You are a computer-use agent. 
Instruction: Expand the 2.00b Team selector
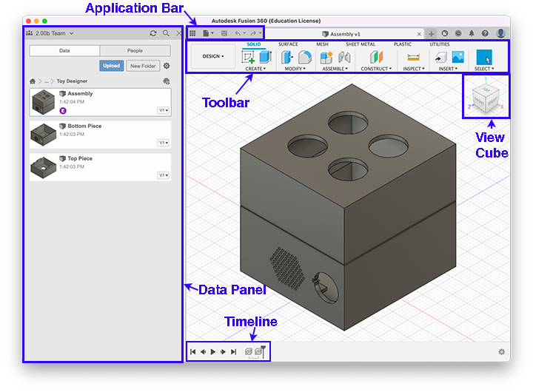click(x=50, y=33)
